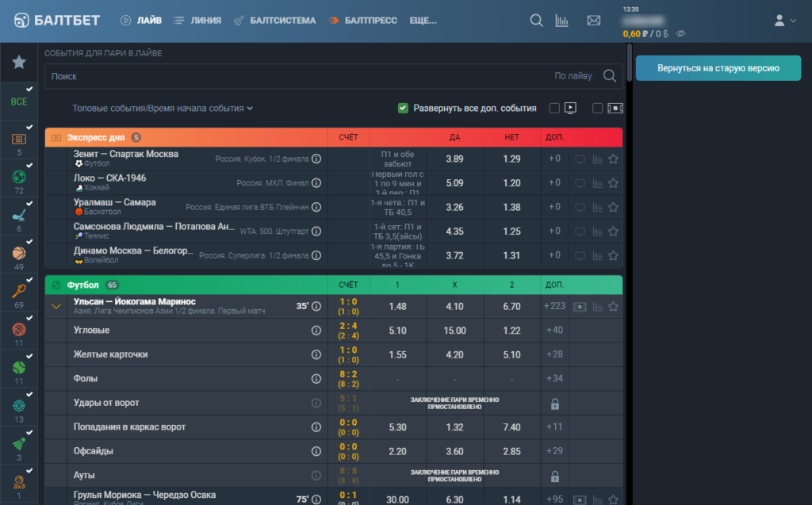812x505 pixels.
Task: Open favorites star in left sidebar
Action: click(x=19, y=62)
